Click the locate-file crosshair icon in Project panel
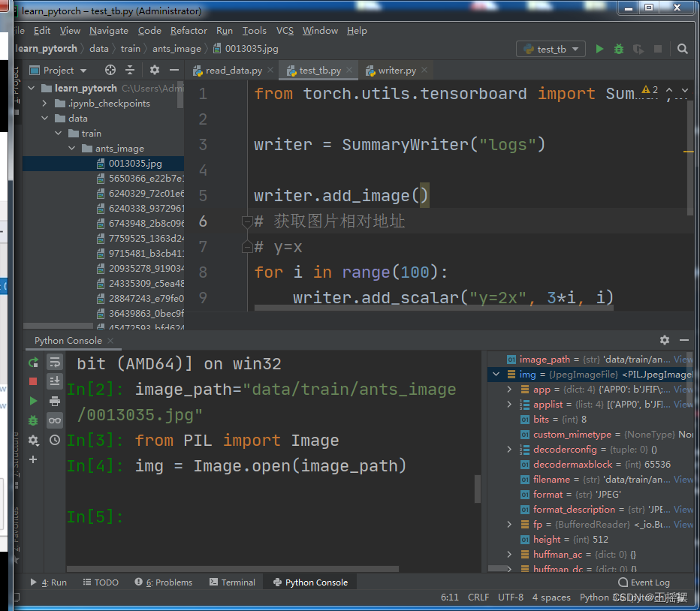Image resolution: width=700 pixels, height=611 pixels. point(110,70)
